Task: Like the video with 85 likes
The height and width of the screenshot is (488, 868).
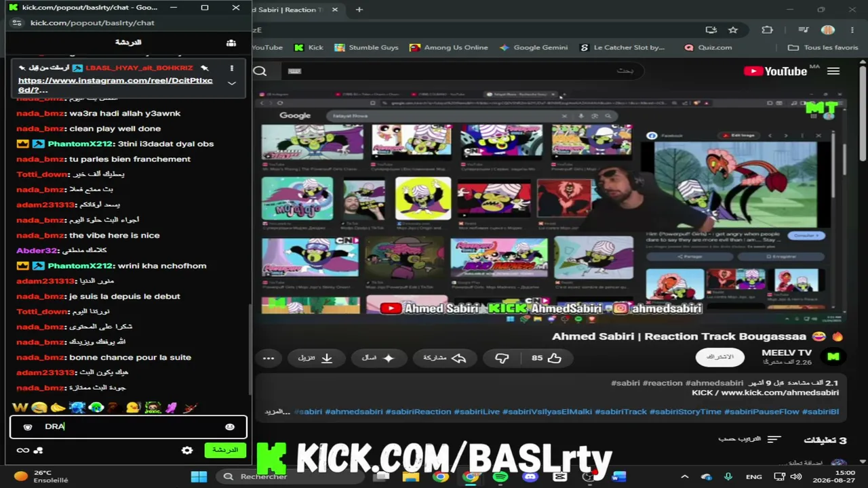Action: pos(546,358)
